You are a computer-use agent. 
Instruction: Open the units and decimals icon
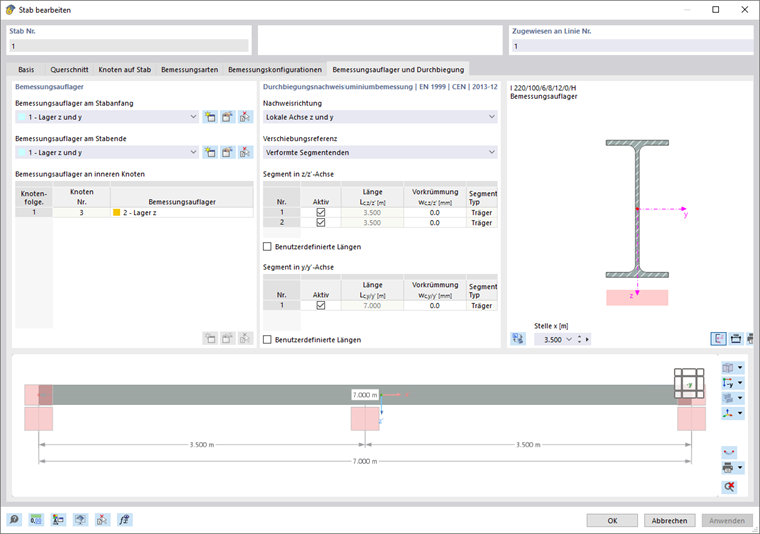(36, 520)
